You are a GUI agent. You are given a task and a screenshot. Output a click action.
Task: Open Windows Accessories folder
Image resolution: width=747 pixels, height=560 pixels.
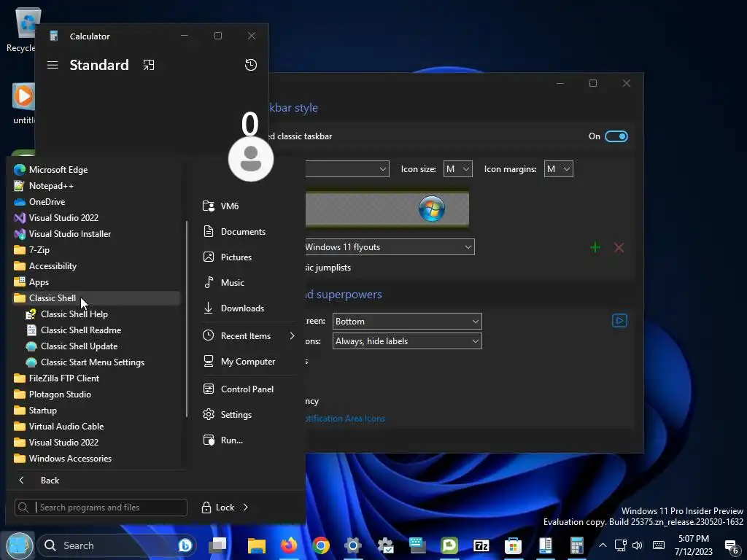pyautogui.click(x=63, y=459)
